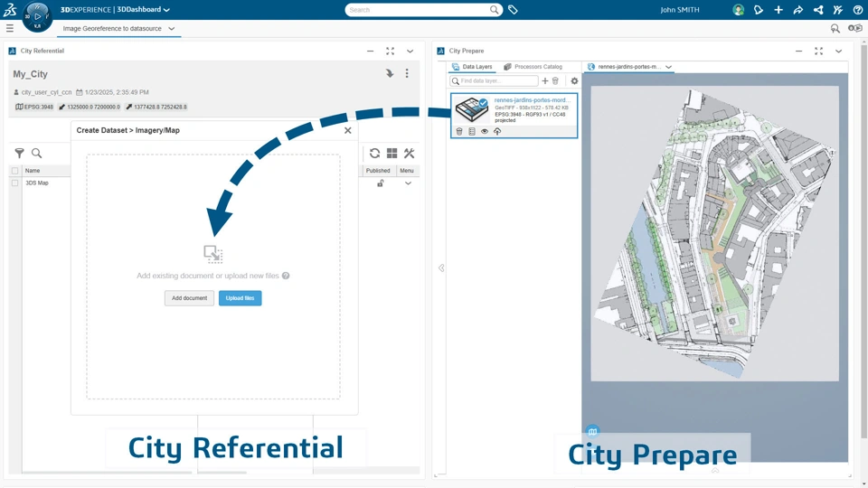Click the EPSG:3948 tag on My_City
This screenshot has height=488, width=868.
pos(34,107)
